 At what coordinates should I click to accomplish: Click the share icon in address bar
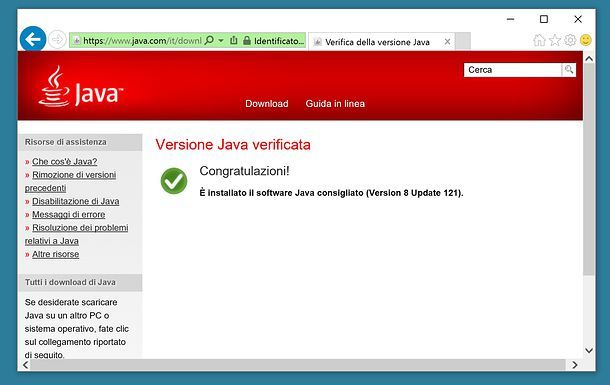tap(233, 40)
